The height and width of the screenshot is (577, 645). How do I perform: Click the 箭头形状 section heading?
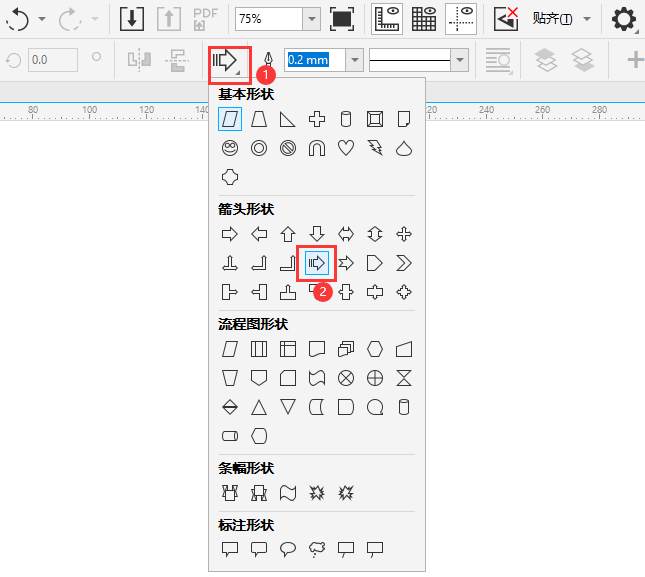246,209
